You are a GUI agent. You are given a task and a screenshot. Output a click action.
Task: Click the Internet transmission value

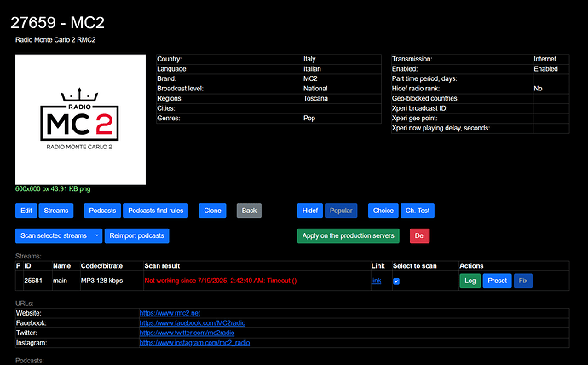point(545,59)
